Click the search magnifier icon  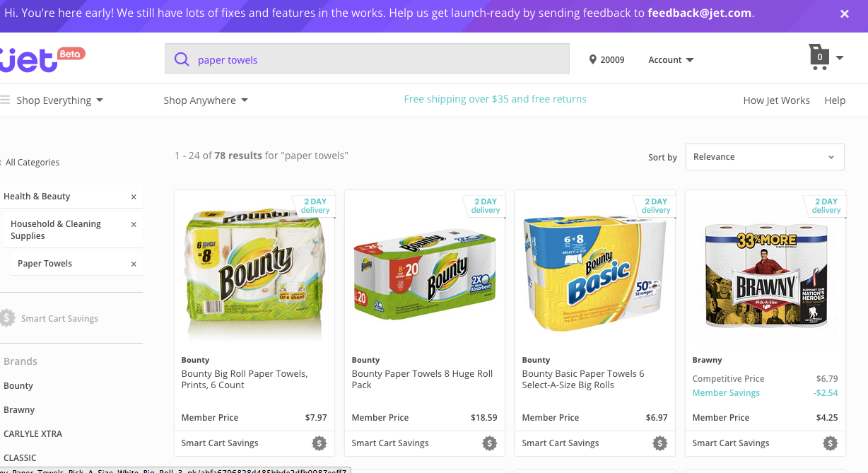182,59
